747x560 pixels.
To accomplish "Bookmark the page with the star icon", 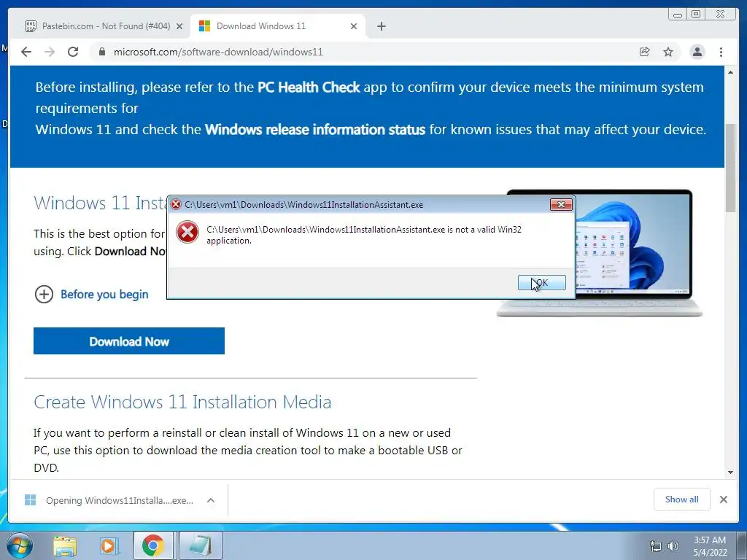I will 668,52.
